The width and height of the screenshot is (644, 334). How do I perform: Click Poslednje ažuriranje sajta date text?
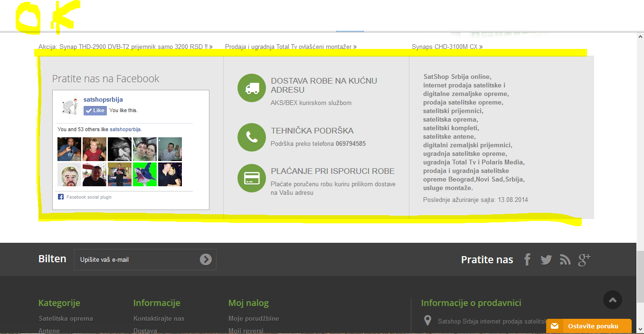coord(475,200)
